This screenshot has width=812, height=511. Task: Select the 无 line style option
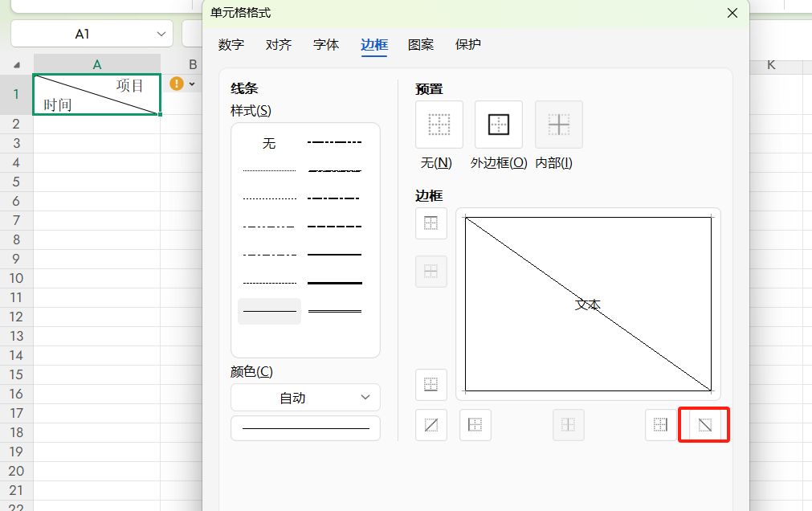(269, 143)
